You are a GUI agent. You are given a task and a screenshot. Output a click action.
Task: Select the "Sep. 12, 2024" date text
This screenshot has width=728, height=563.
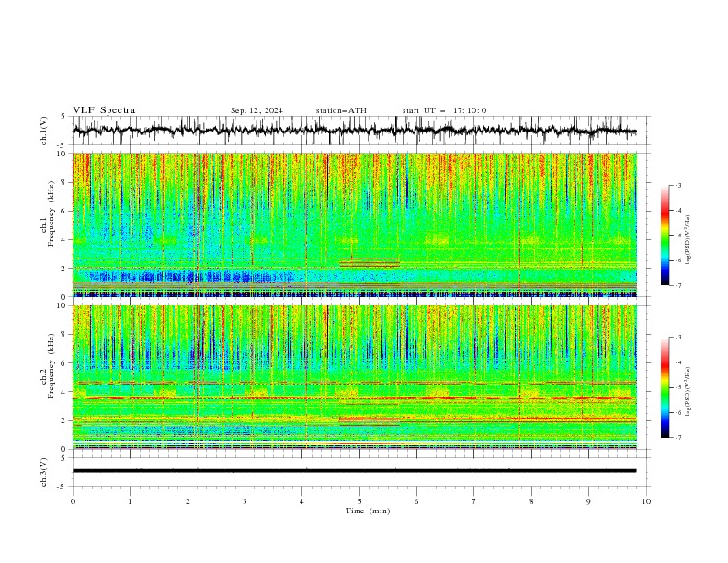click(256, 110)
